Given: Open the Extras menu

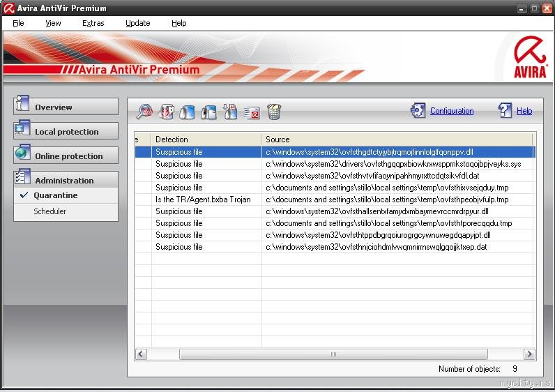Looking at the screenshot, I should tap(93, 24).
